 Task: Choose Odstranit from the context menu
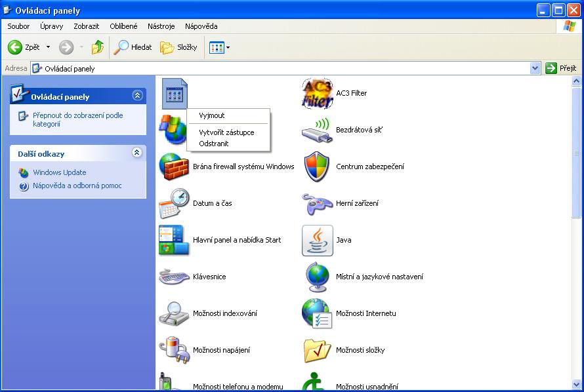(x=214, y=144)
